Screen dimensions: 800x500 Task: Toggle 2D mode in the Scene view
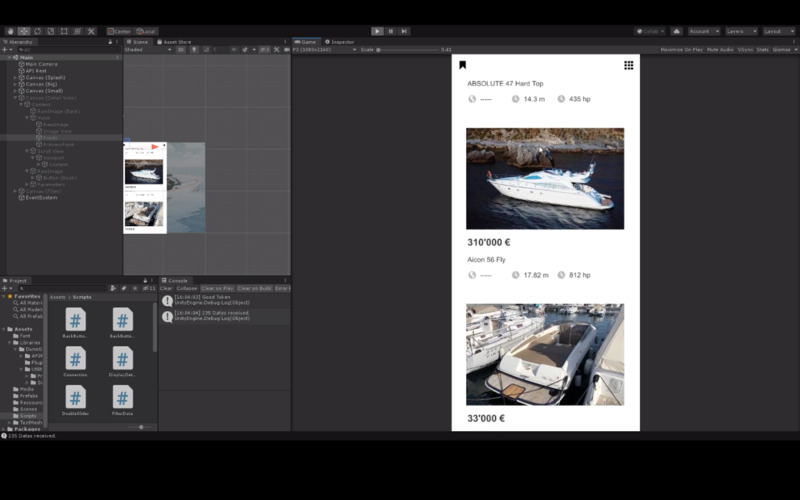(x=181, y=49)
